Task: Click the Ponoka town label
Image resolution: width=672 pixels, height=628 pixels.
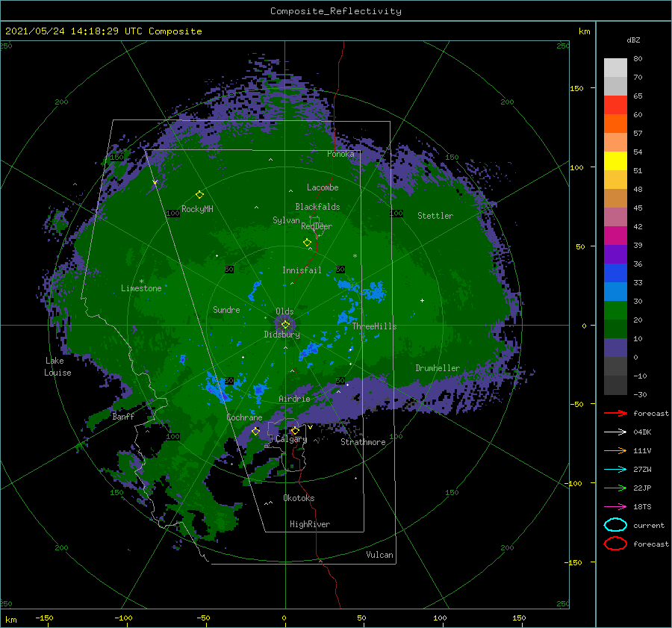Action: (x=340, y=154)
